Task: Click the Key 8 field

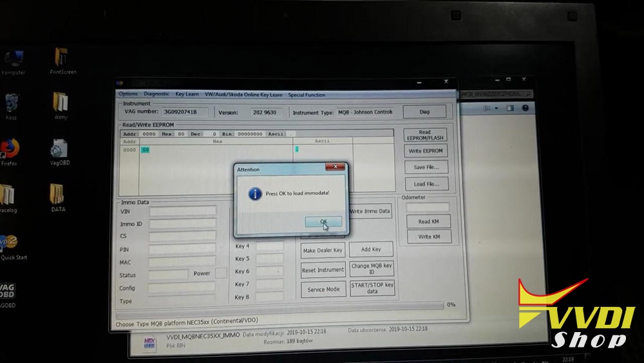Action: coord(269,297)
